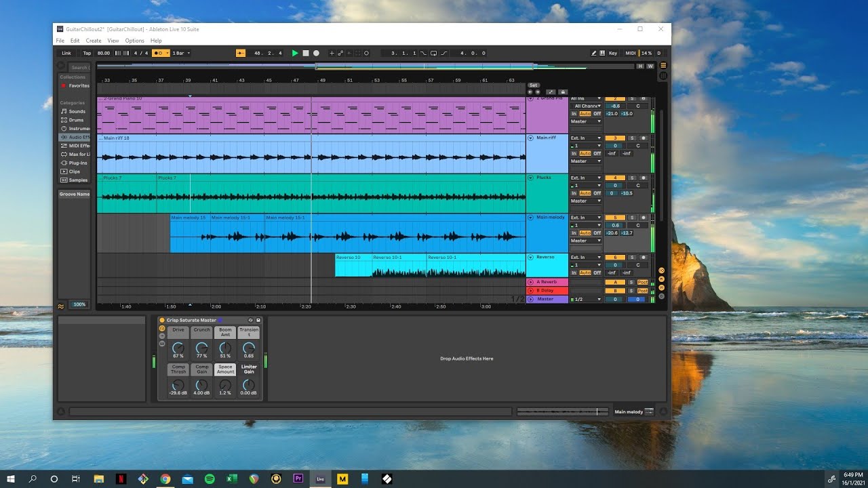The height and width of the screenshot is (488, 868).
Task: Solo the Plucks track
Action: point(631,178)
